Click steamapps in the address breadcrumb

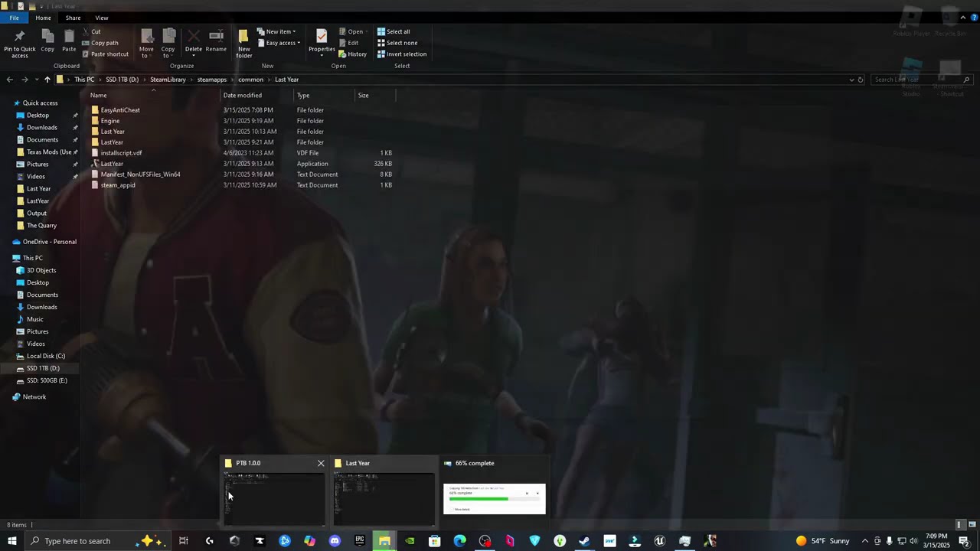212,80
